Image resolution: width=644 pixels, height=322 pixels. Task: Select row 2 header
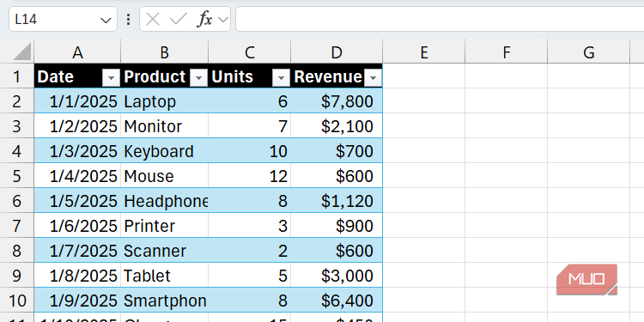(x=16, y=101)
